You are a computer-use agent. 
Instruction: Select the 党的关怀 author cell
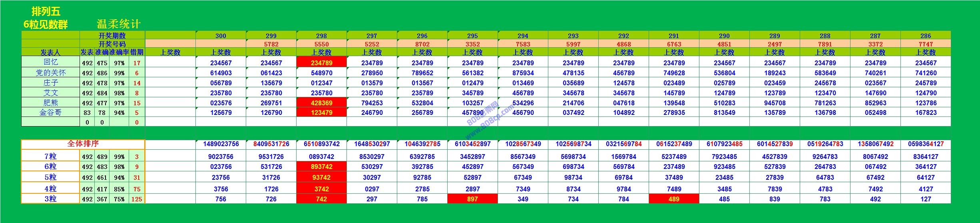pyautogui.click(x=50, y=72)
